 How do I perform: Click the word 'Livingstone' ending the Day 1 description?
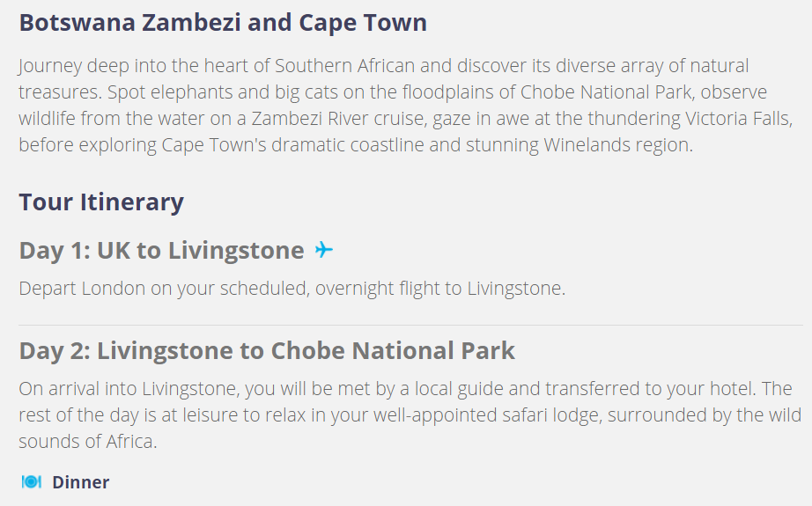tap(514, 288)
